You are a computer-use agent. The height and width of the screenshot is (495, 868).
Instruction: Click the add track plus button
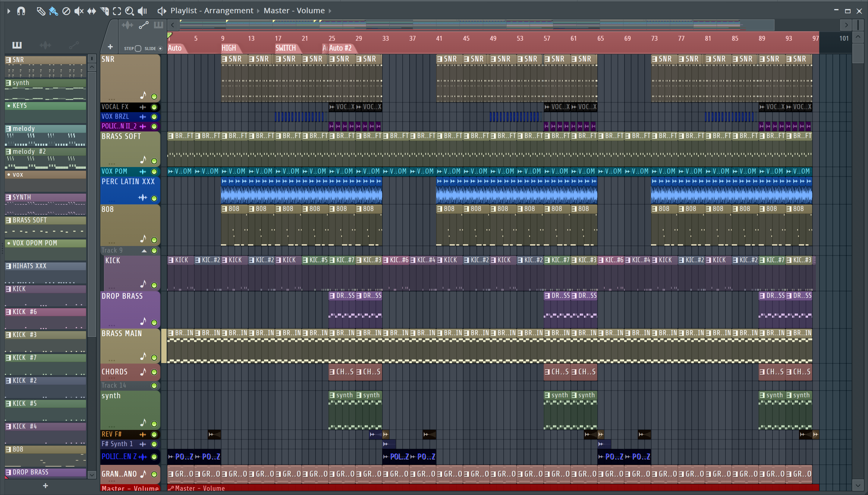110,47
